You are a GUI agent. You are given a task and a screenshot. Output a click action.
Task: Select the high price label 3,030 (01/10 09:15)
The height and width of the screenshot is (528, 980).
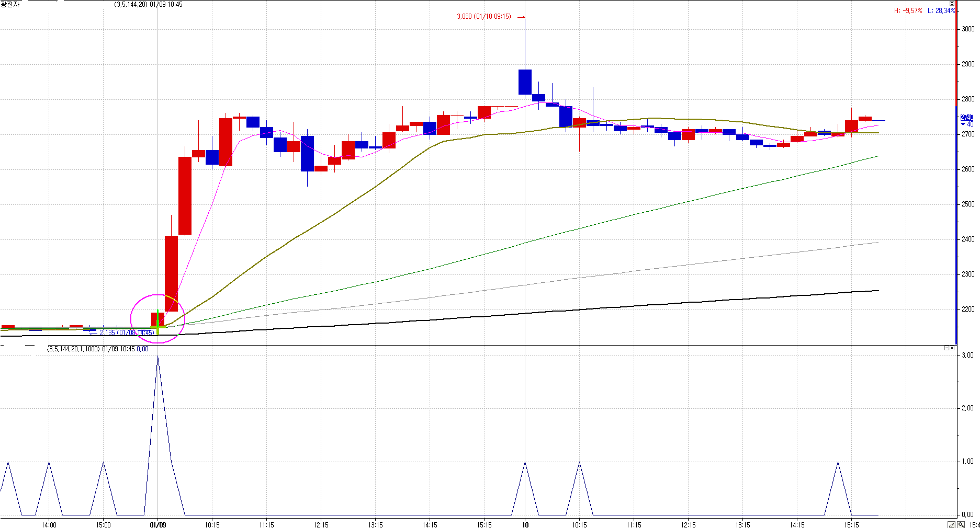[483, 17]
